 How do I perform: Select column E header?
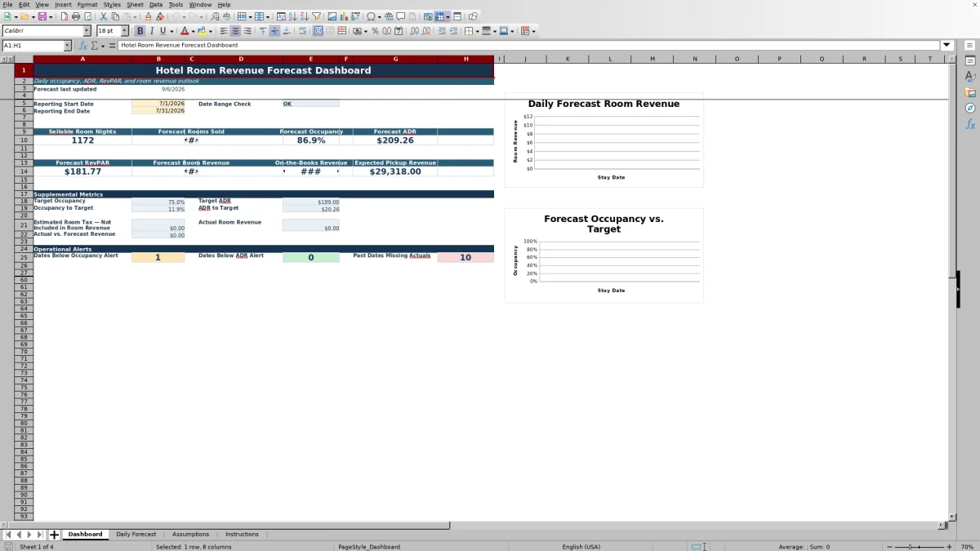[310, 59]
